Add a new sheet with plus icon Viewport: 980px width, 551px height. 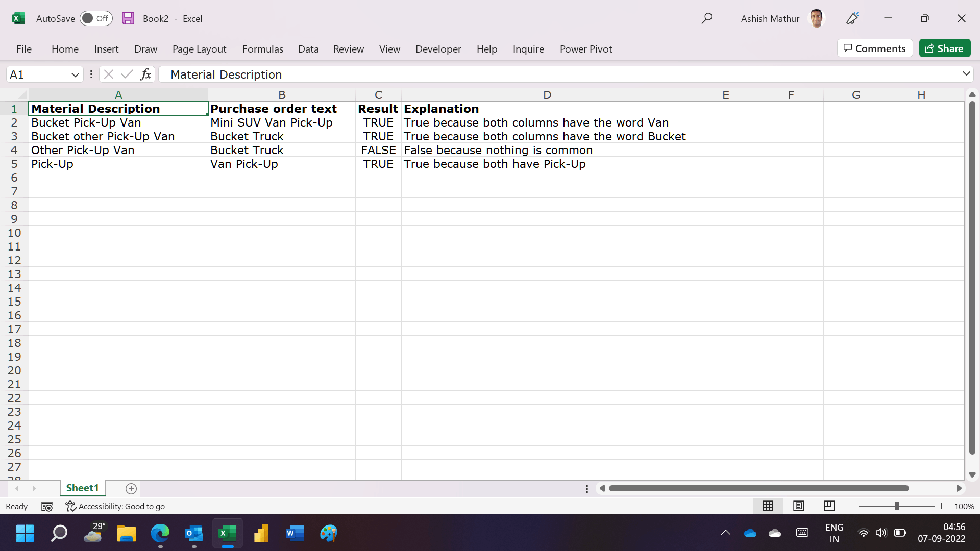click(131, 489)
